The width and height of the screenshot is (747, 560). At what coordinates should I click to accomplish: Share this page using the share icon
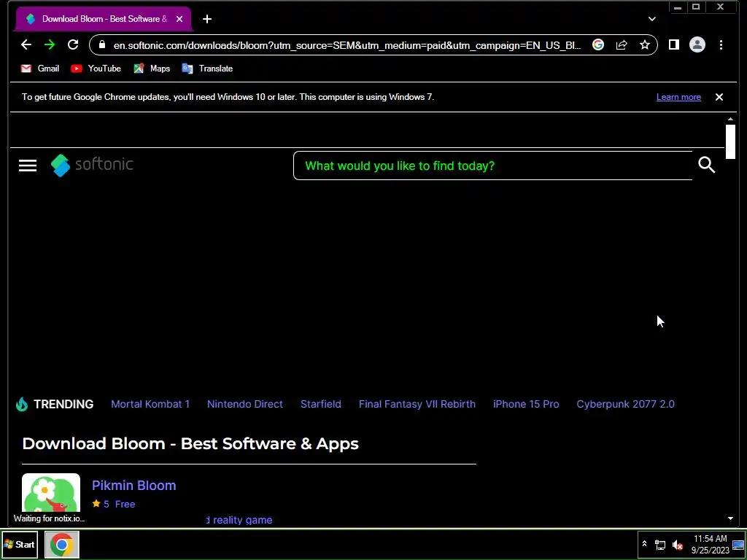point(622,44)
